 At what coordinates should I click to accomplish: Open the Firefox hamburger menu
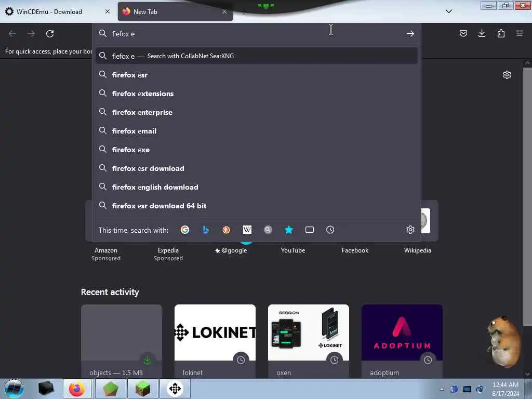pos(520,33)
